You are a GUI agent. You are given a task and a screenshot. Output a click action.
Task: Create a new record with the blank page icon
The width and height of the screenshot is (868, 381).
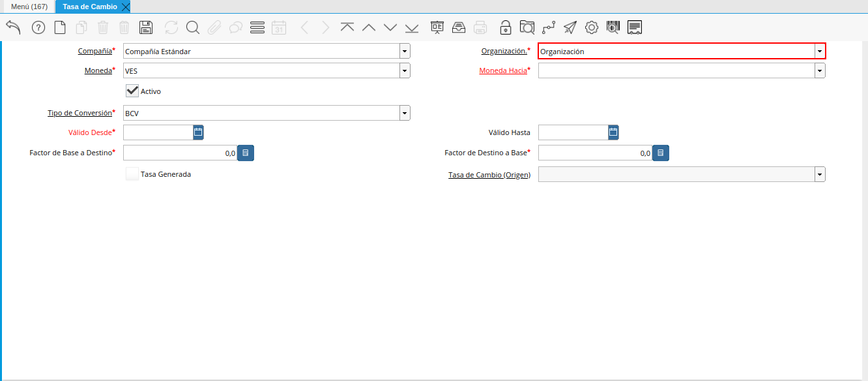[60, 27]
